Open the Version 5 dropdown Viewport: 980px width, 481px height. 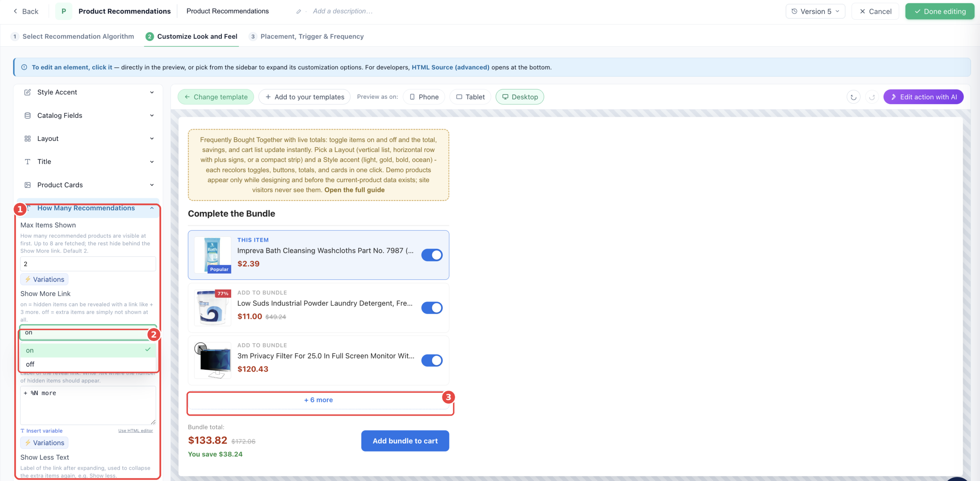[x=815, y=11]
